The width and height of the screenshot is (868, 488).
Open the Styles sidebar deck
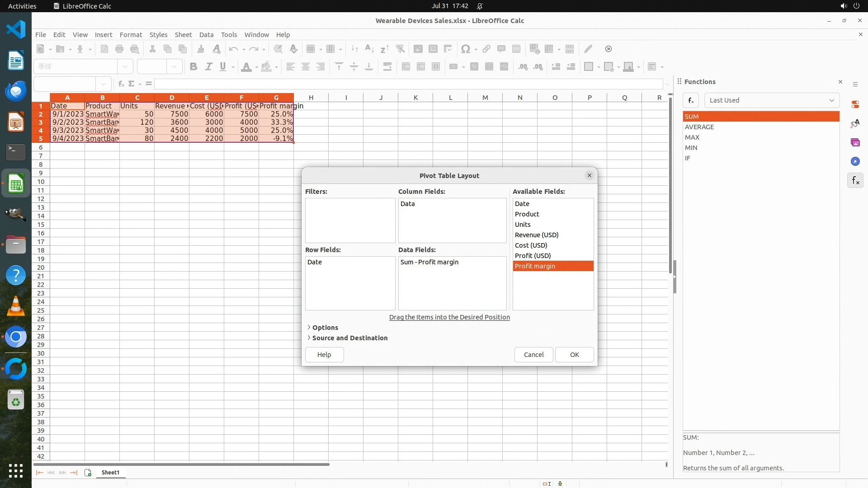(855, 123)
